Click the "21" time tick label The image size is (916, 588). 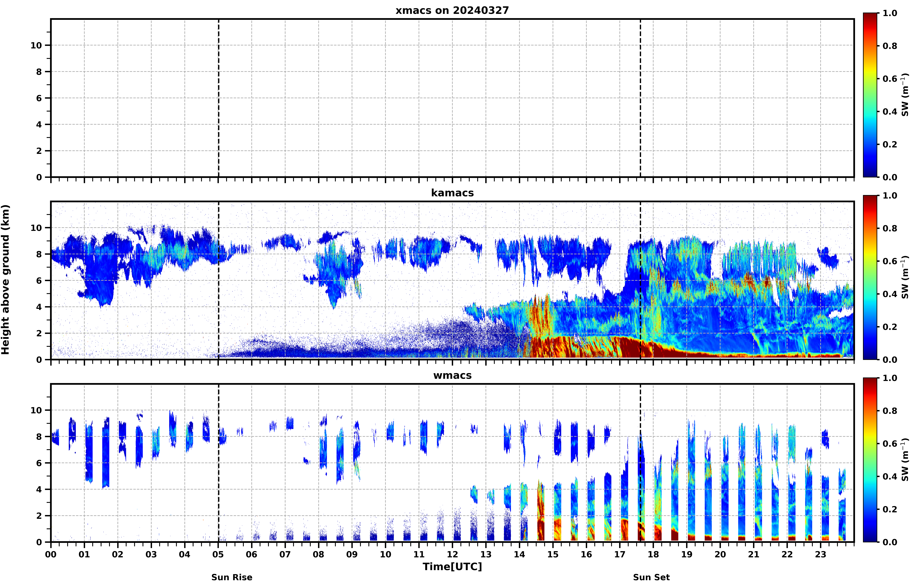pyautogui.click(x=754, y=554)
